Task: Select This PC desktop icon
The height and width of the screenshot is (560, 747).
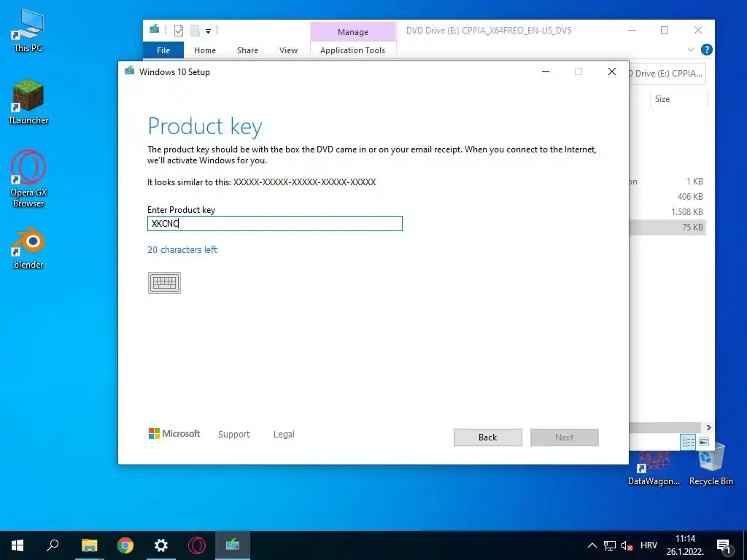Action: click(x=28, y=31)
